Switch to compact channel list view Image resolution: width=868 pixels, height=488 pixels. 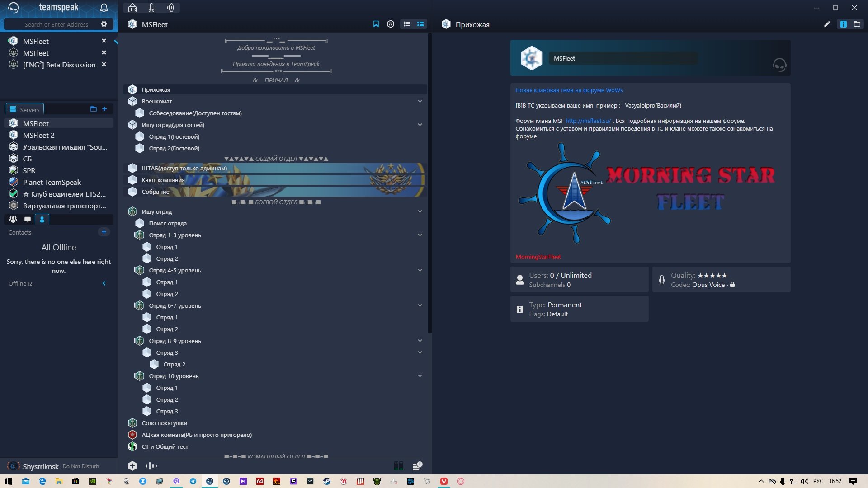pyautogui.click(x=407, y=24)
